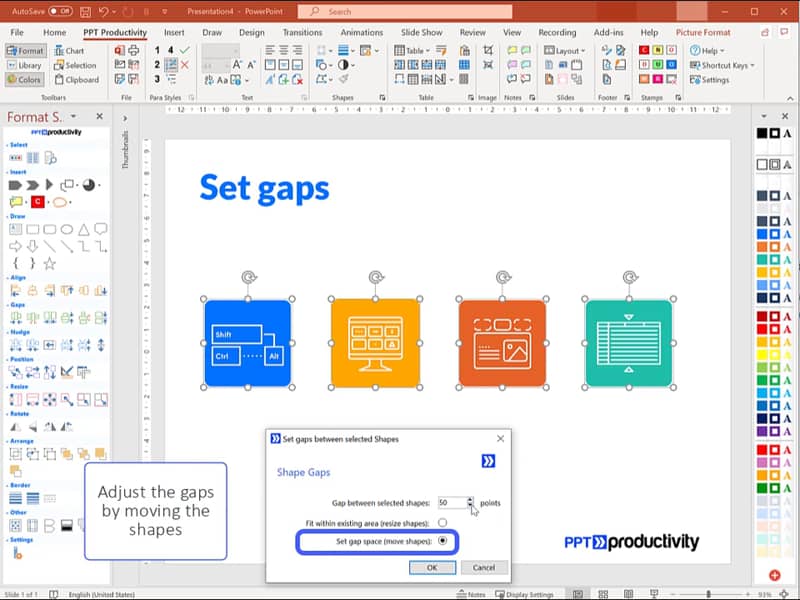800x600 pixels.
Task: Close the Set gaps dialog
Action: click(501, 439)
